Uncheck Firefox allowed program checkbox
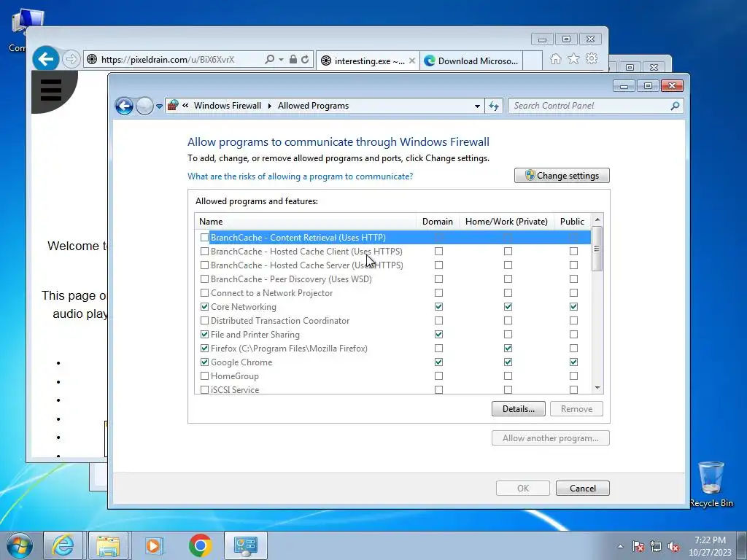Screen dimensions: 747x560 204,348
